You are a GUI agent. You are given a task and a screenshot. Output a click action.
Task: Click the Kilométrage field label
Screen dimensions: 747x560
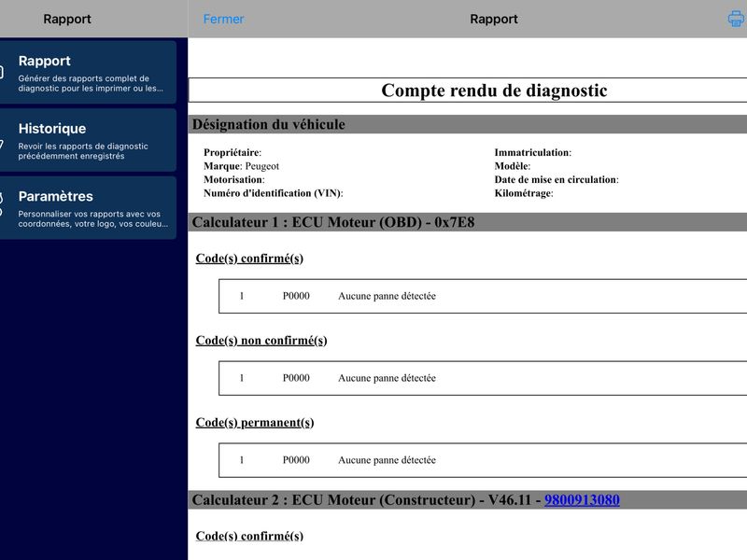coord(524,193)
